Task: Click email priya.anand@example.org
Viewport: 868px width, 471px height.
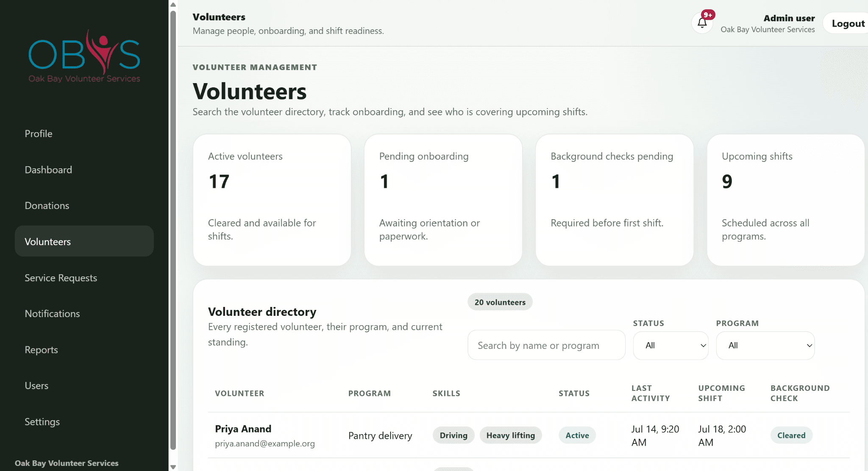Action: (265, 443)
